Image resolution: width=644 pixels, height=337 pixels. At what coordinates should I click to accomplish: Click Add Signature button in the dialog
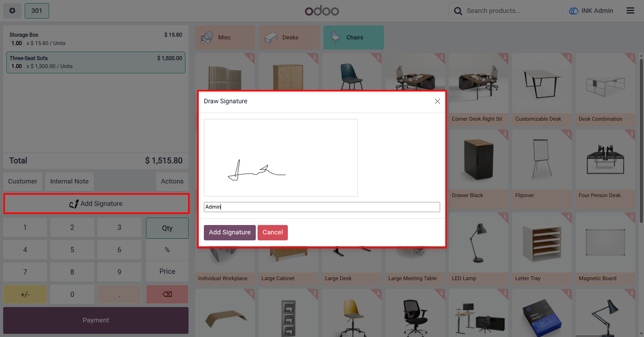(230, 232)
